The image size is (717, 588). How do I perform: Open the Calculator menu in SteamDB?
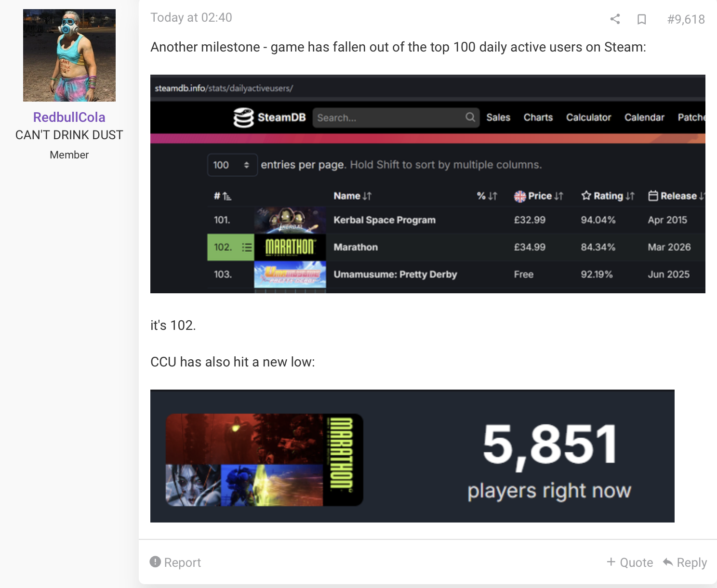(x=588, y=118)
